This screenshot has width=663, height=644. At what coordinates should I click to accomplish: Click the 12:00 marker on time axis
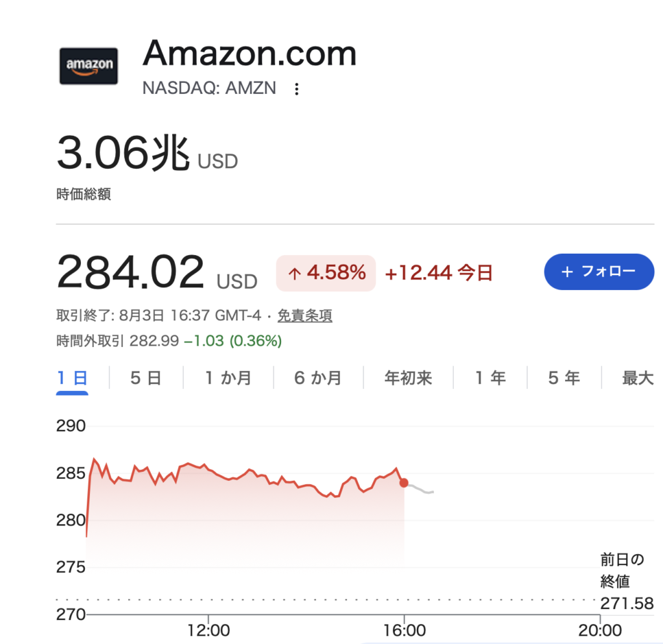(208, 630)
